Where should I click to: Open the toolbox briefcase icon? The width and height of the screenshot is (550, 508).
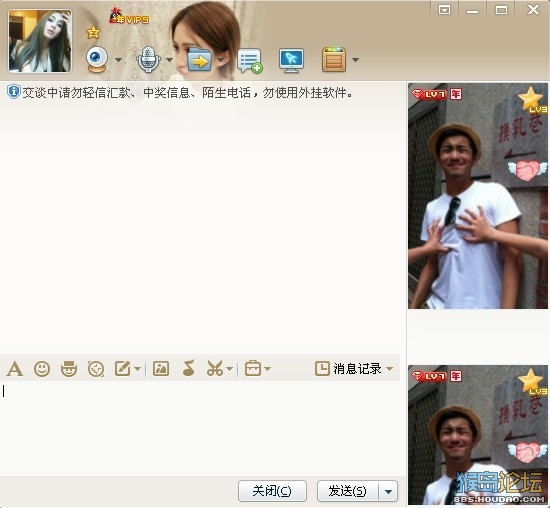[253, 369]
